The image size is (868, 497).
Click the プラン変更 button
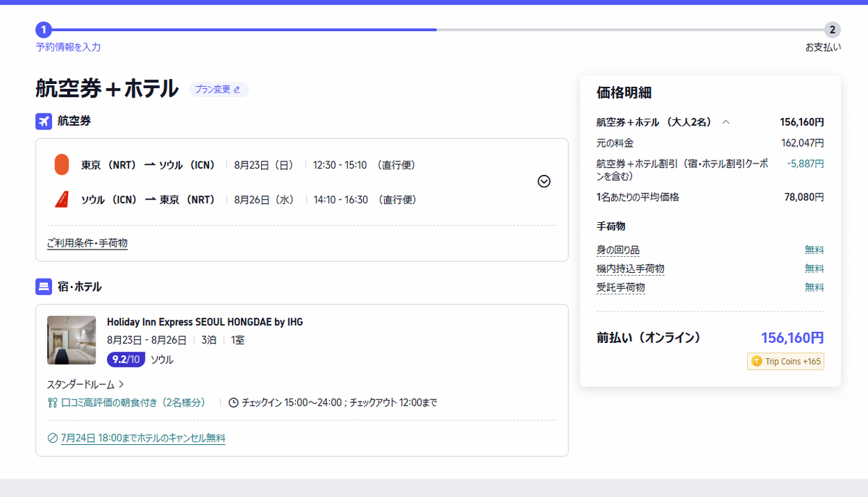point(219,90)
